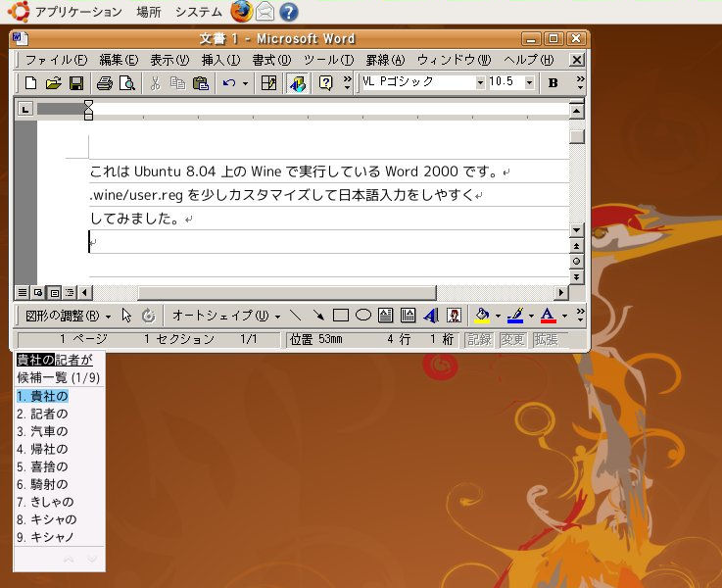Open the 罫線 menu
This screenshot has width=722, height=588.
(x=385, y=60)
